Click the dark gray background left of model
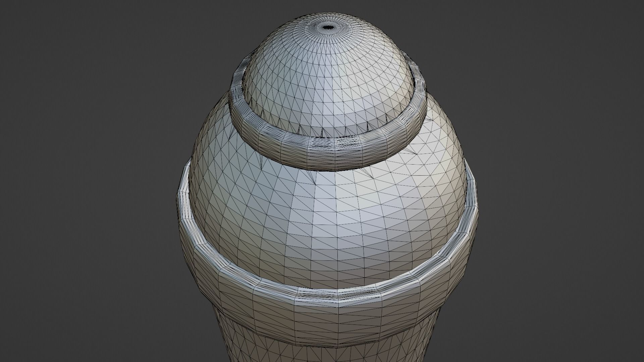Image resolution: width=644 pixels, height=362 pixels. (84, 181)
